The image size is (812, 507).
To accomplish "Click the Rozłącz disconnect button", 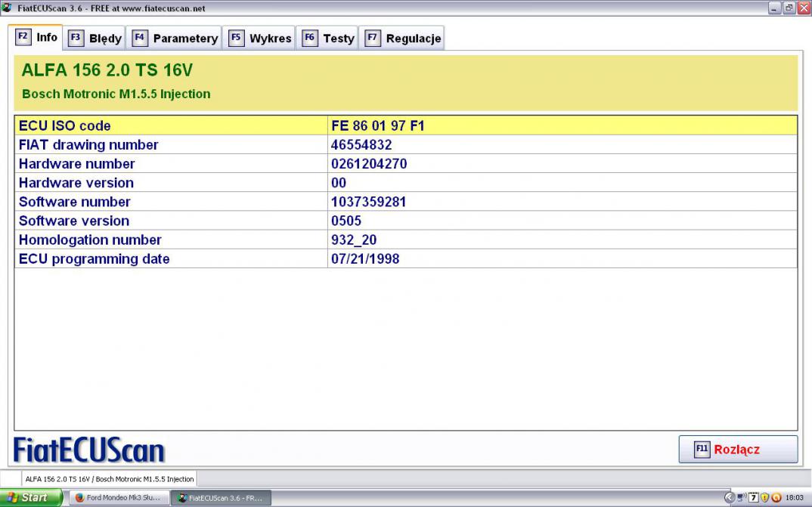I will 738,449.
